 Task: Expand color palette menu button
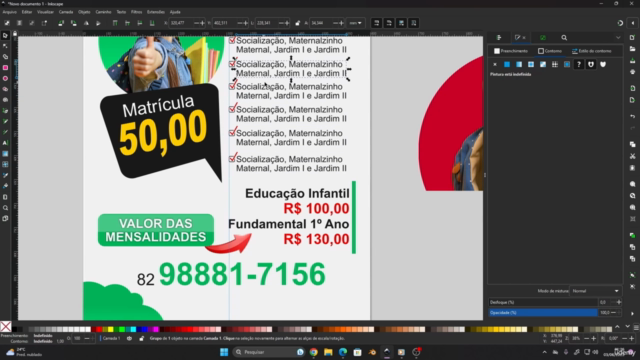[x=636, y=327]
